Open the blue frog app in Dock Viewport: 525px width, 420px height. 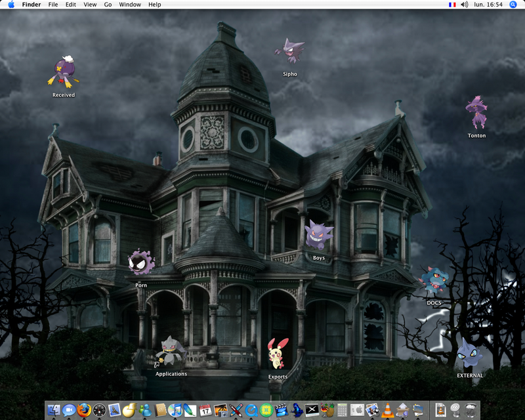(x=297, y=410)
